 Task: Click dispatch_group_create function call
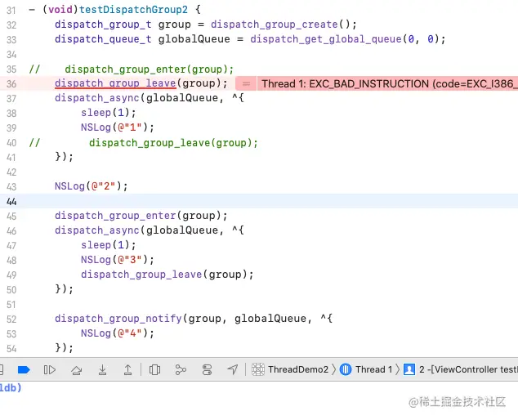275,25
